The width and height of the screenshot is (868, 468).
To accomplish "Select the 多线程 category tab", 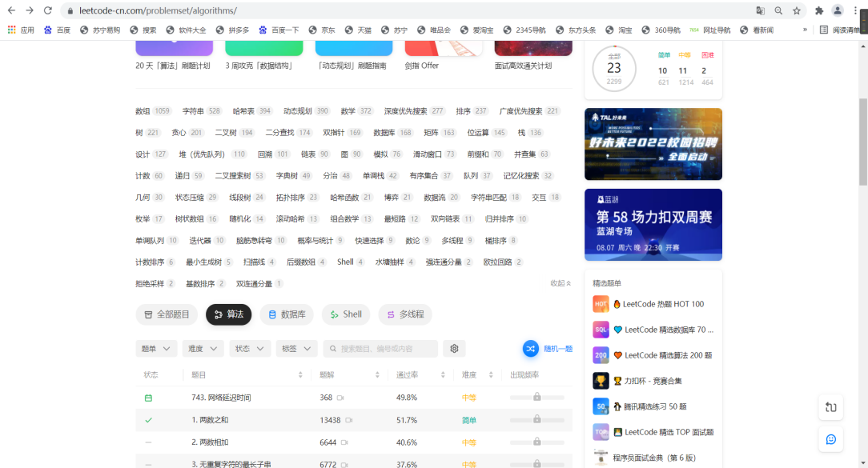I will click(405, 314).
